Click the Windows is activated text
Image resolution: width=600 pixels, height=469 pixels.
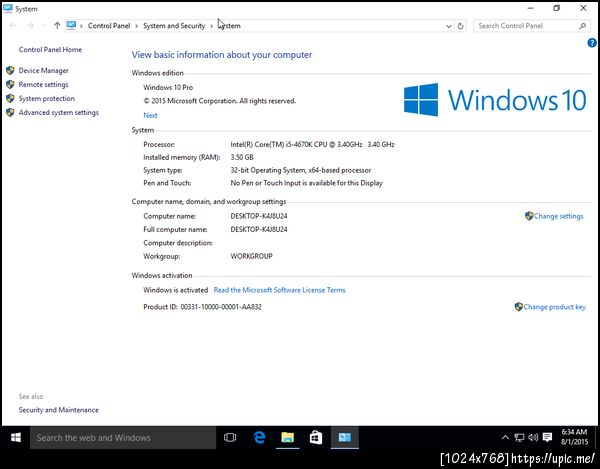click(176, 290)
